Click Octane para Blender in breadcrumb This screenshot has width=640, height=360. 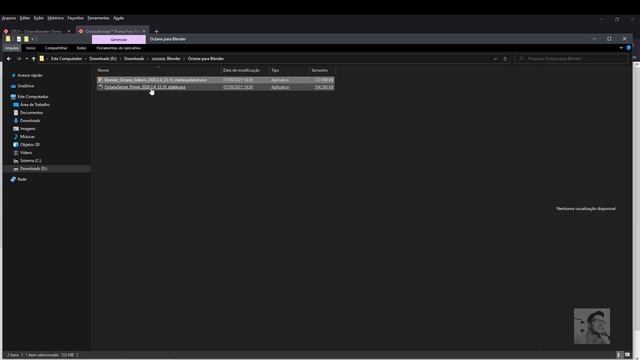point(206,59)
